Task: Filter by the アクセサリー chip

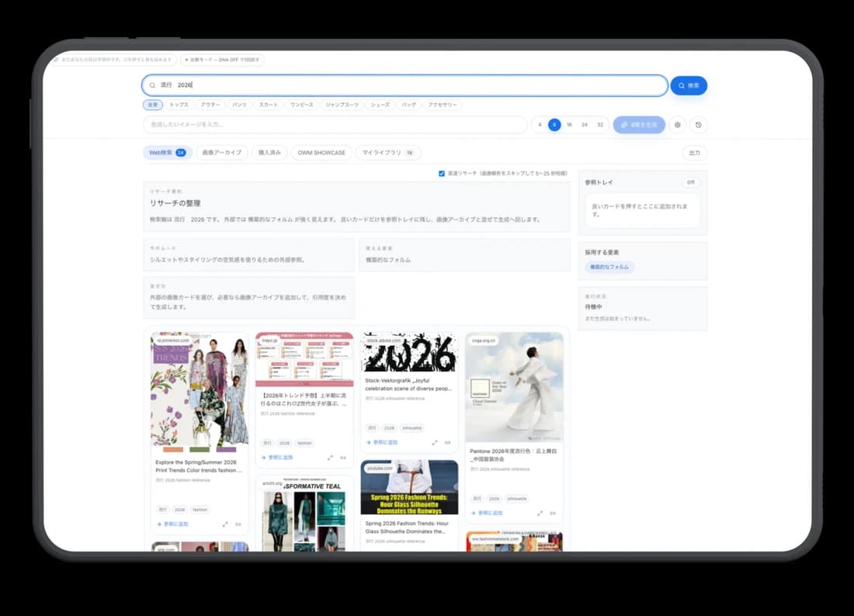Action: 443,105
